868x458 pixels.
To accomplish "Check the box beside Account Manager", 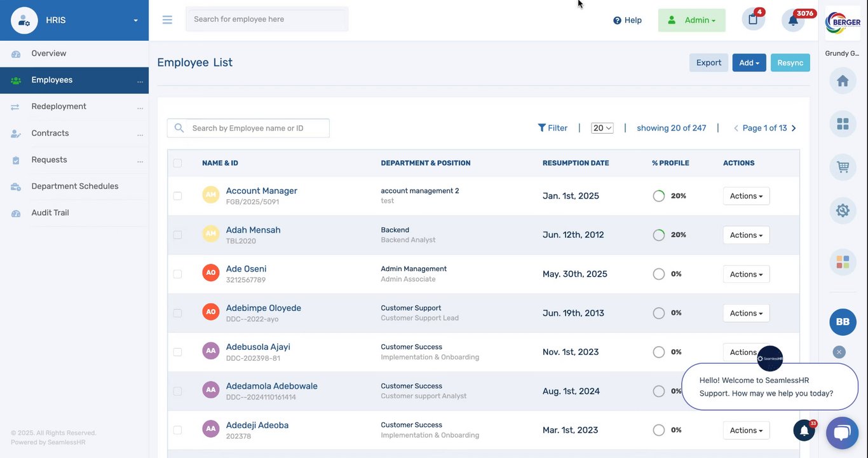I will point(177,196).
